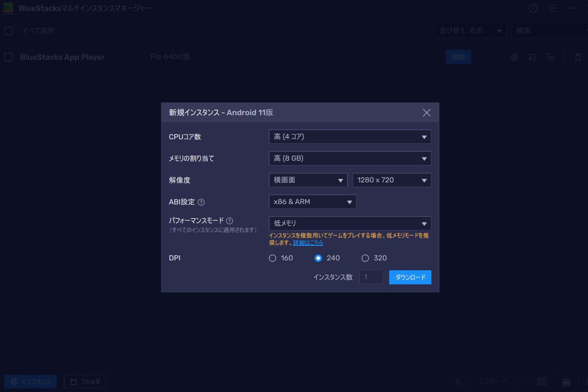Open the ABI setting x86 & ARM dropdown
This screenshot has height=392, width=588.
pos(312,202)
